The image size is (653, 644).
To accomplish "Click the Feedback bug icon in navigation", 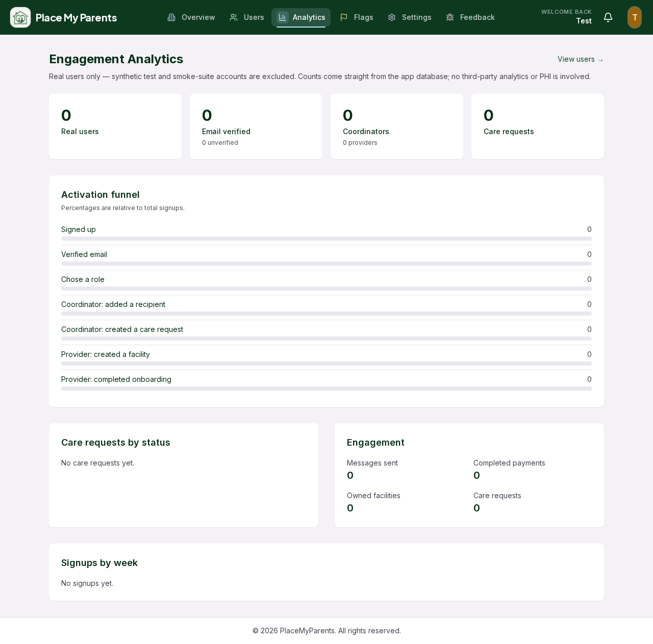I will 450,17.
